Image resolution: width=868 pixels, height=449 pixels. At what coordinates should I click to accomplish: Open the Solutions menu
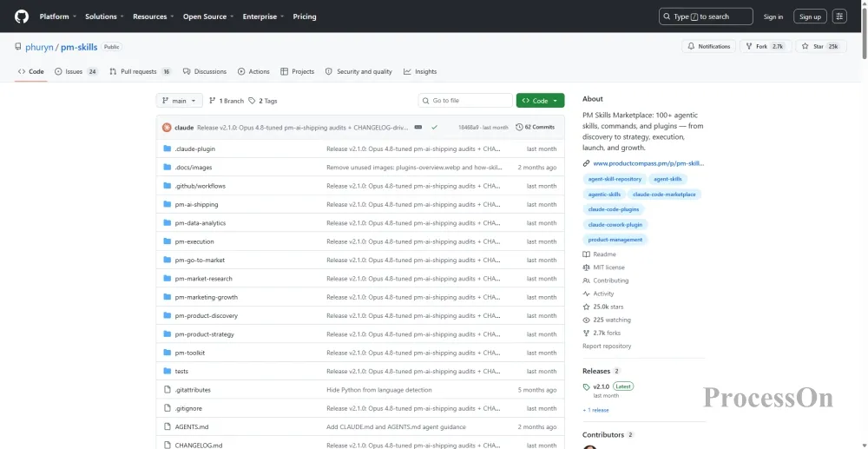(104, 17)
